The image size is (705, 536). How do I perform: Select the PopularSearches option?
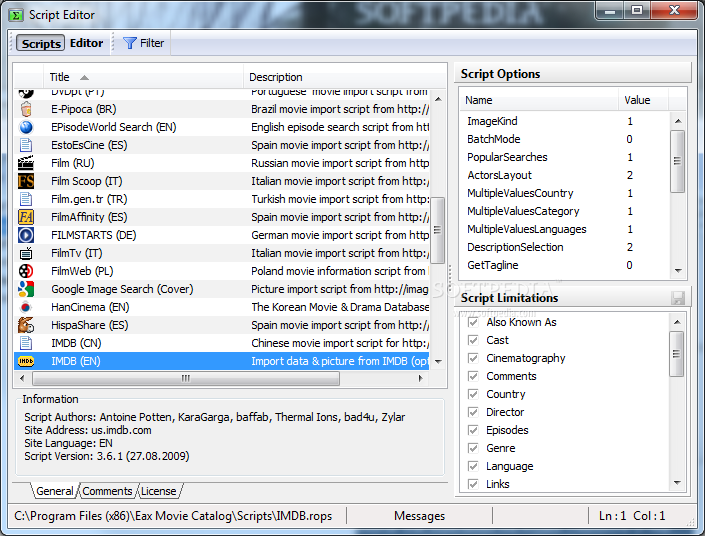pos(566,157)
